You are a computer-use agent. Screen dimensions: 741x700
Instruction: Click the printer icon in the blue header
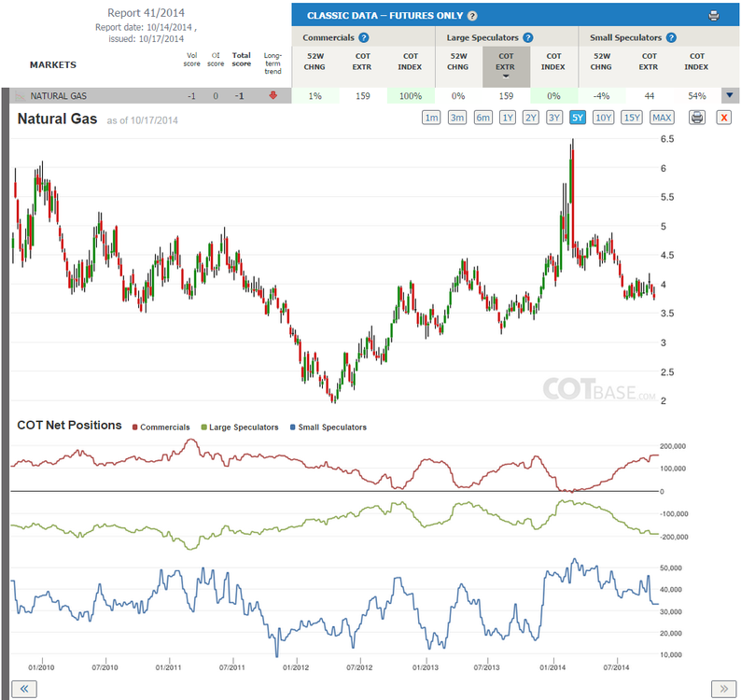pos(714,16)
